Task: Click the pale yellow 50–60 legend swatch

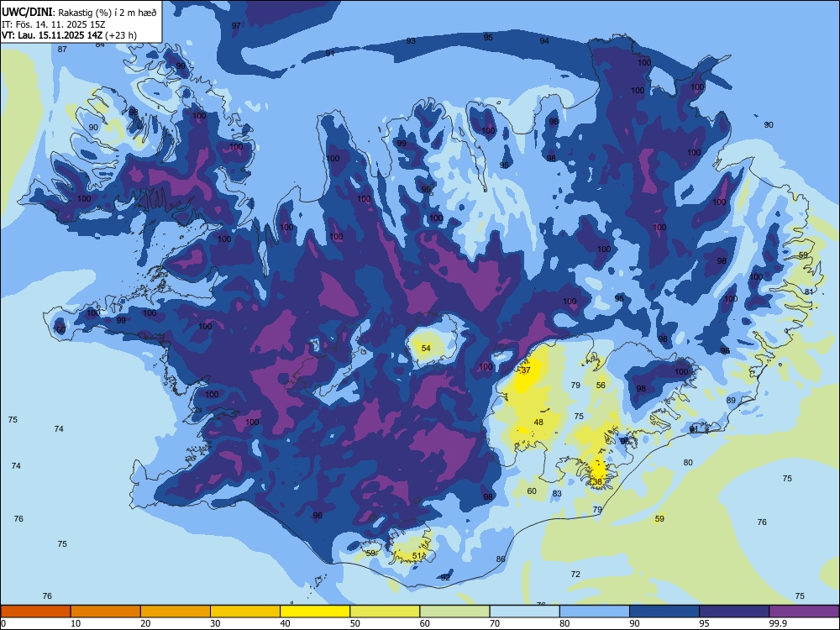Action: point(386,612)
